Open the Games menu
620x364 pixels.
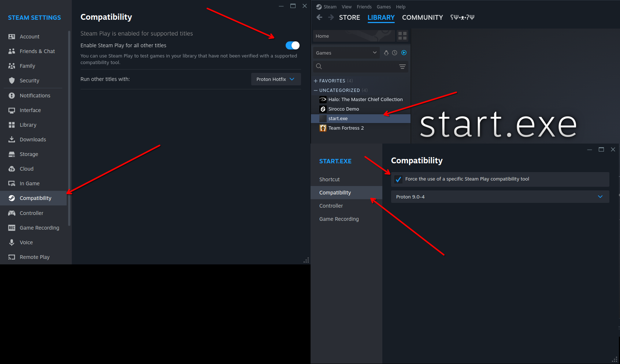[x=384, y=7]
